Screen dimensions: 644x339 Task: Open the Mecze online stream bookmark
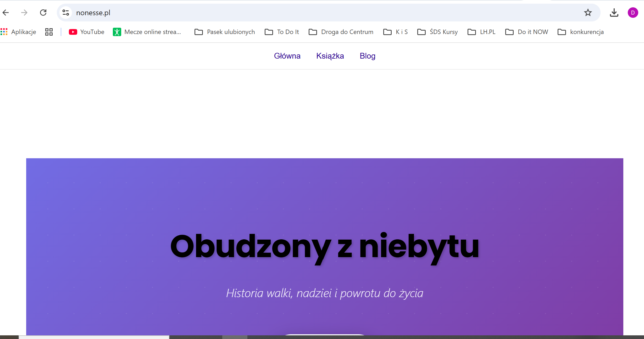(147, 32)
